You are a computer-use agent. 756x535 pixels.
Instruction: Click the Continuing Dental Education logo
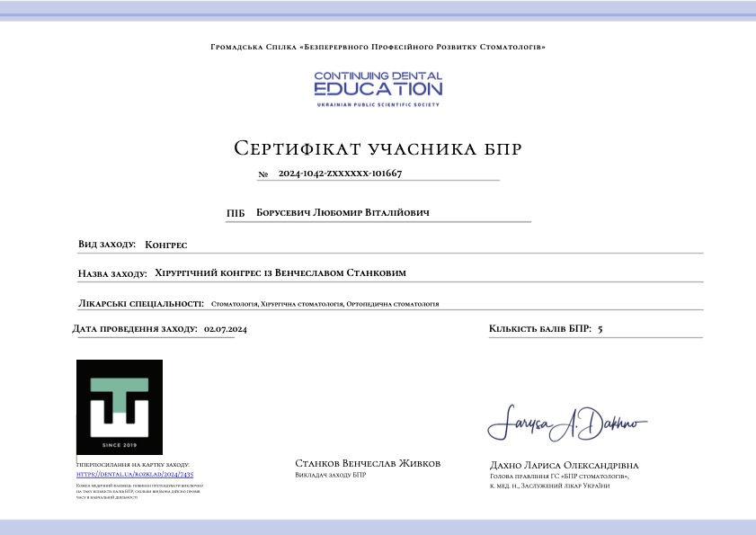pos(378,87)
